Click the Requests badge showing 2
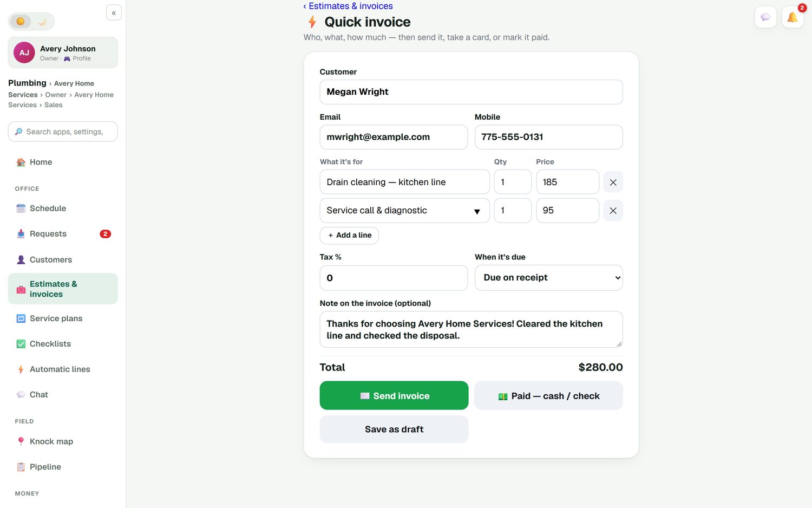The image size is (812, 508). click(105, 234)
